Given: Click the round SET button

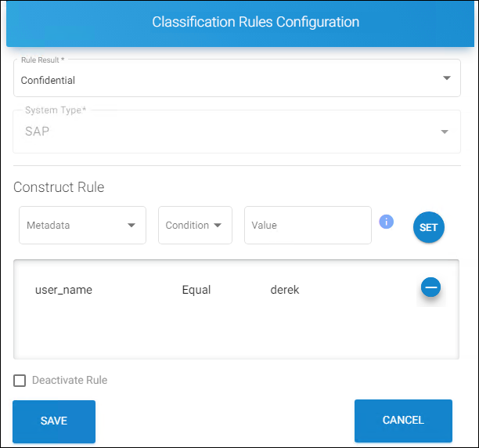Looking at the screenshot, I should click(x=428, y=227).
